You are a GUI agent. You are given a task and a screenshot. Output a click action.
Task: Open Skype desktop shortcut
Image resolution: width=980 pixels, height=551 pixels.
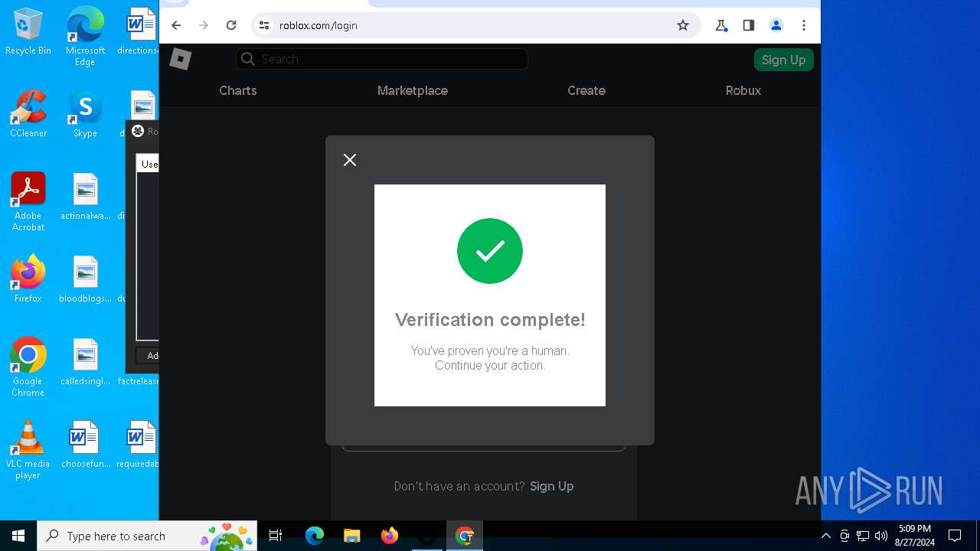coord(85,115)
